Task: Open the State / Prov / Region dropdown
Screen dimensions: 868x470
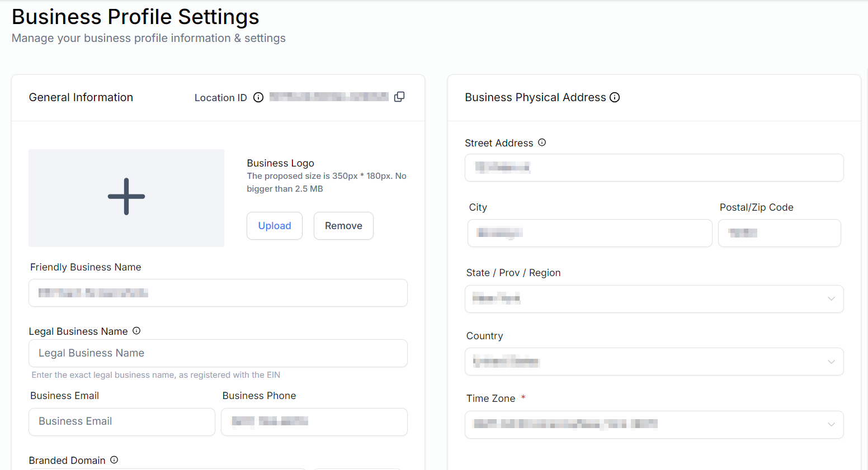Action: [x=654, y=299]
